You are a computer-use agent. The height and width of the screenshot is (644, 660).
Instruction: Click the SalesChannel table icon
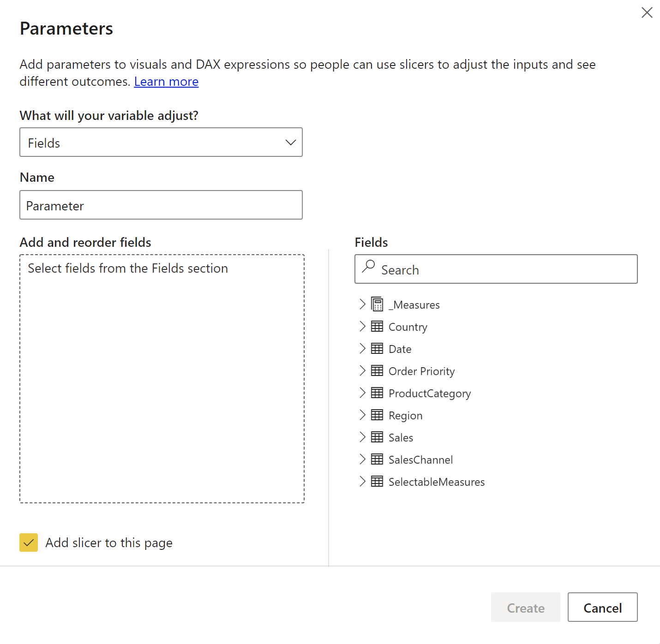[377, 459]
